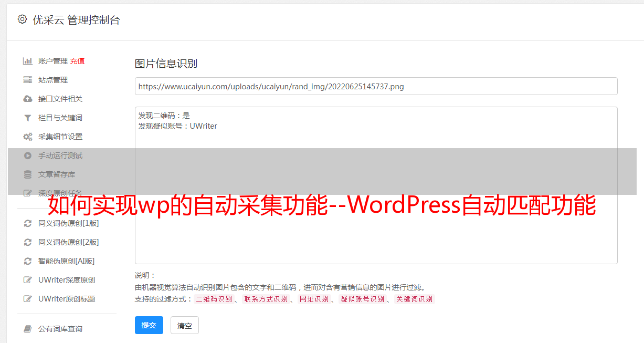This screenshot has height=343, width=644.
Task: Submit the form with the 提交 button
Action: pyautogui.click(x=149, y=325)
